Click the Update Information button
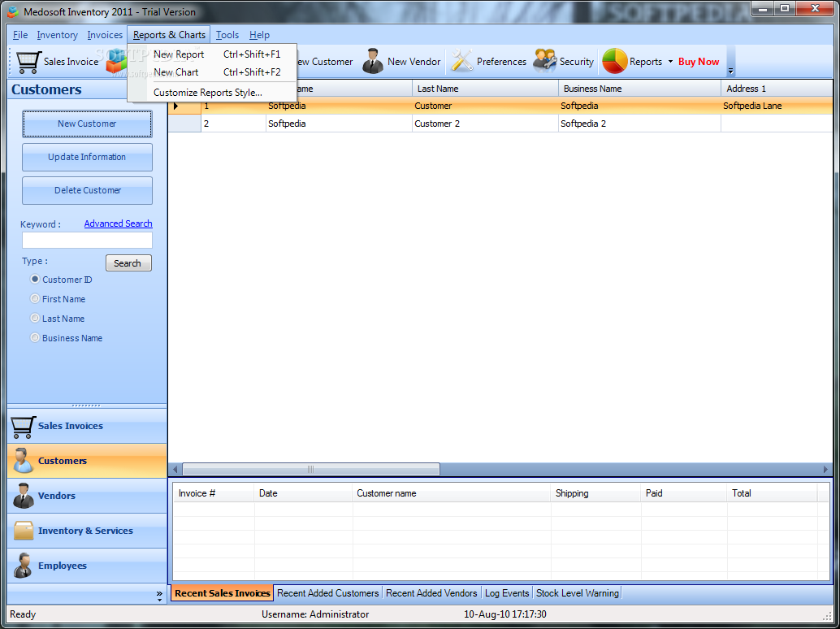 (x=87, y=157)
